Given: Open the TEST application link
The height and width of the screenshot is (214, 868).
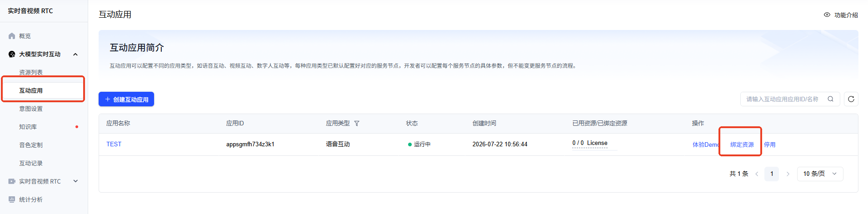Looking at the screenshot, I should pos(114,144).
